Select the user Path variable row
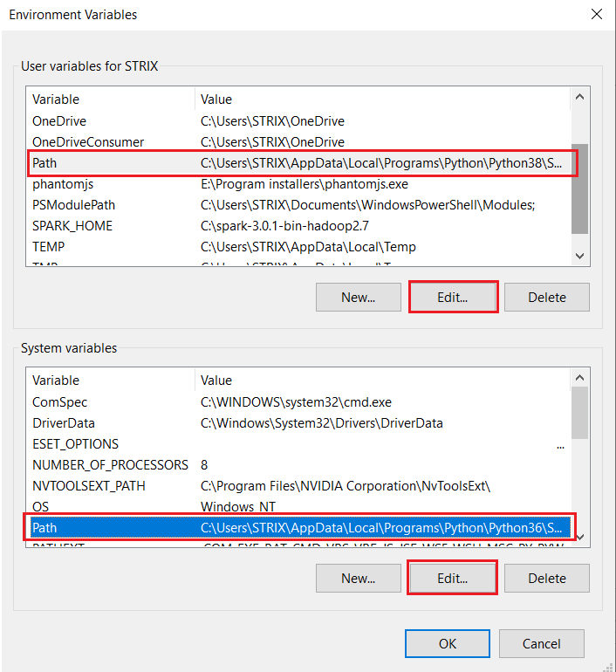This screenshot has height=672, width=616. [297, 163]
